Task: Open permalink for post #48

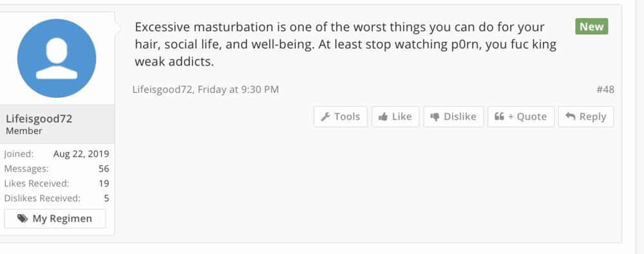Action: click(605, 89)
